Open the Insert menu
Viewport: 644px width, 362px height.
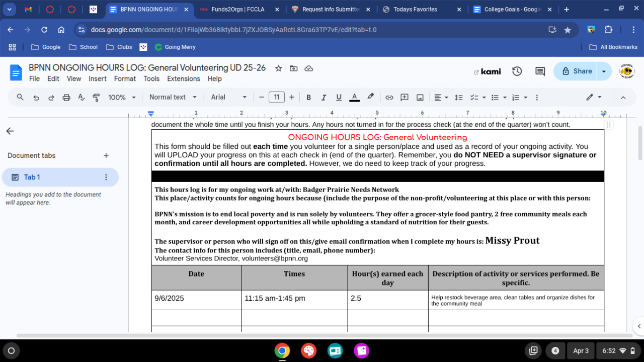point(98,78)
